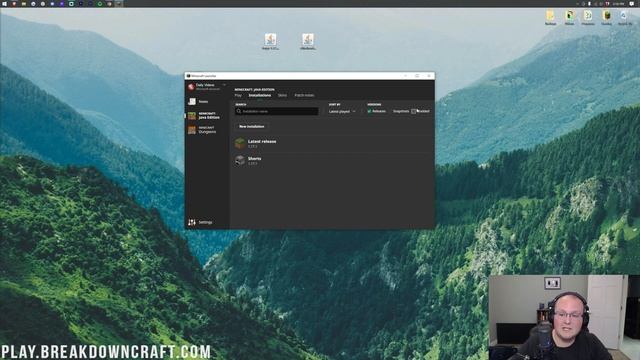Viewport: 640px width, 360px height.
Task: Click the green circle taskbar icon
Action: (x=100, y=3)
